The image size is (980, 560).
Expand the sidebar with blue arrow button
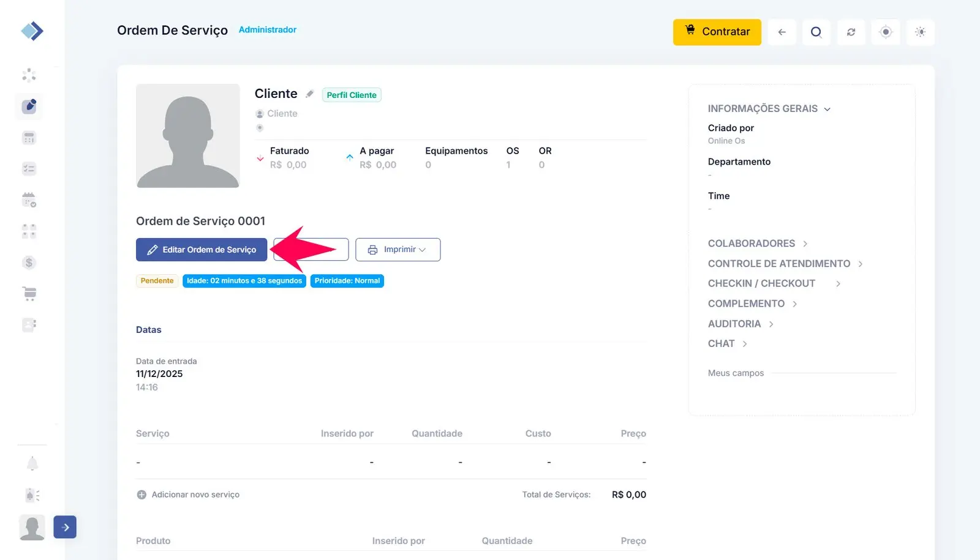65,527
